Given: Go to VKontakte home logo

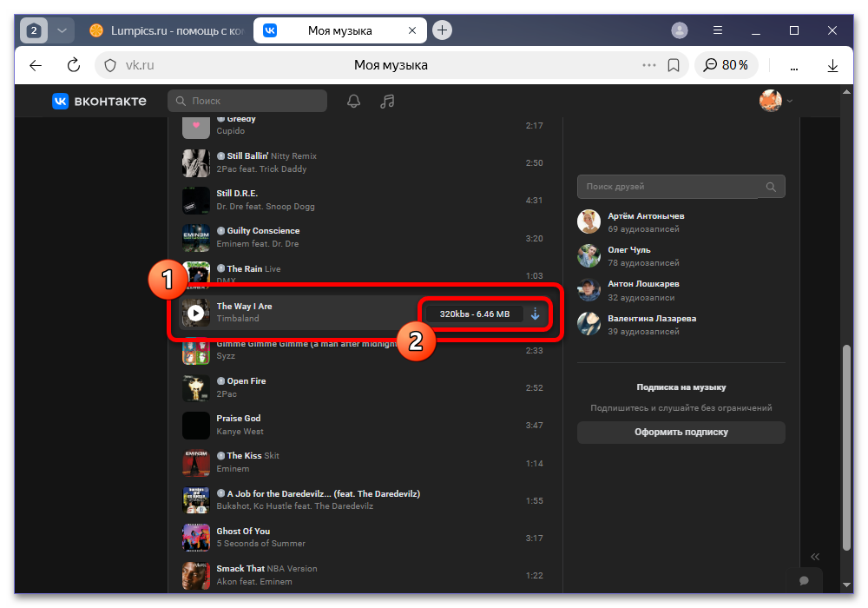Looking at the screenshot, I should tap(100, 101).
